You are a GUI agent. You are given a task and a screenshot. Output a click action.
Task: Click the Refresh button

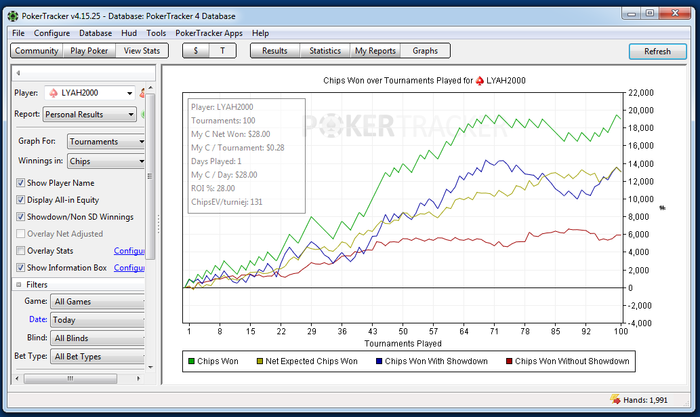point(658,51)
